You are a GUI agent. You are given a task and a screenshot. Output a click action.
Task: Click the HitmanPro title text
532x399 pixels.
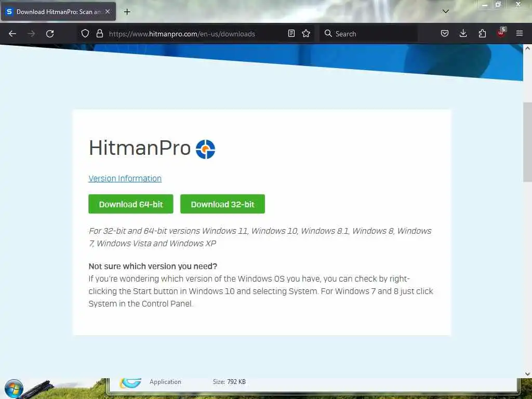point(140,148)
